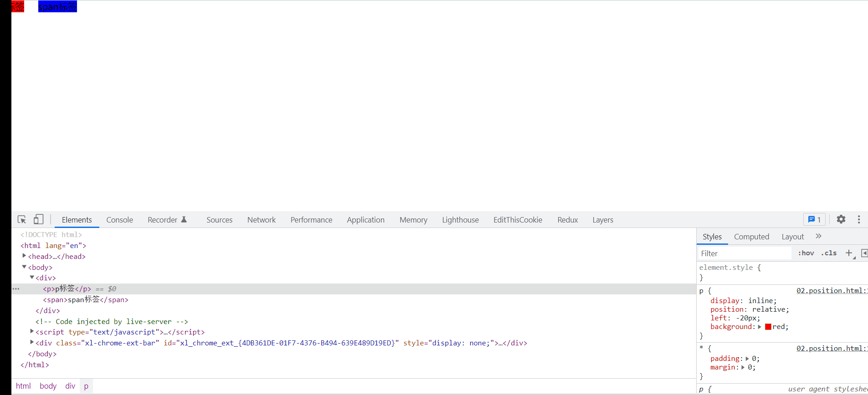Expand the script element node
868x395 pixels.
(x=32, y=332)
